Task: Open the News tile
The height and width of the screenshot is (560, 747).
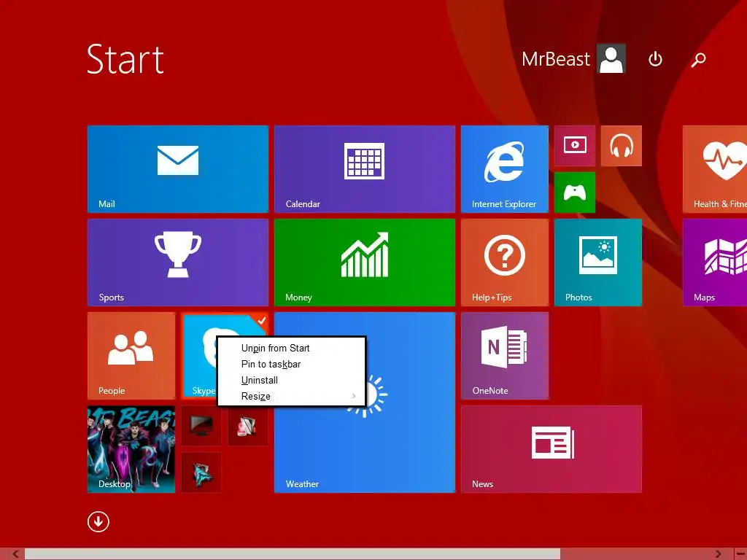Action: pos(551,449)
